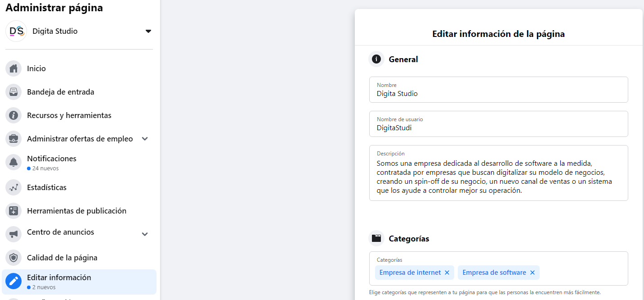The width and height of the screenshot is (644, 300).
Task: Click the Inicio house icon
Action: tap(13, 68)
